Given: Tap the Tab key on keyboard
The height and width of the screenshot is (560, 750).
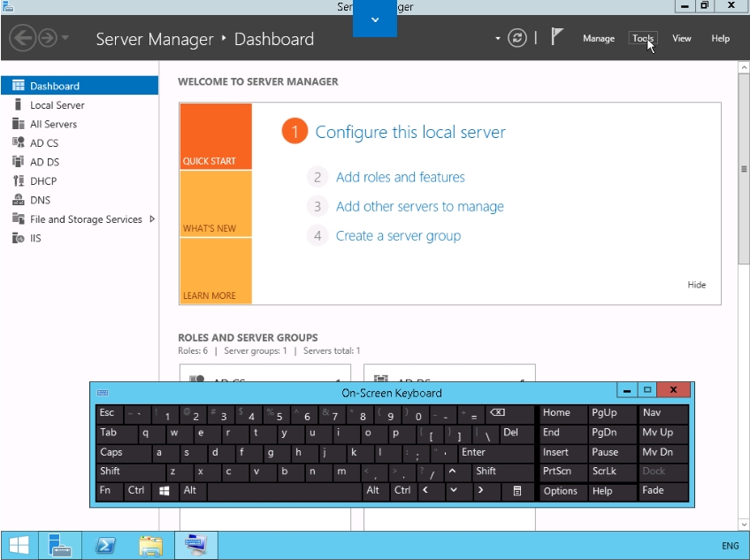Looking at the screenshot, I should [117, 433].
